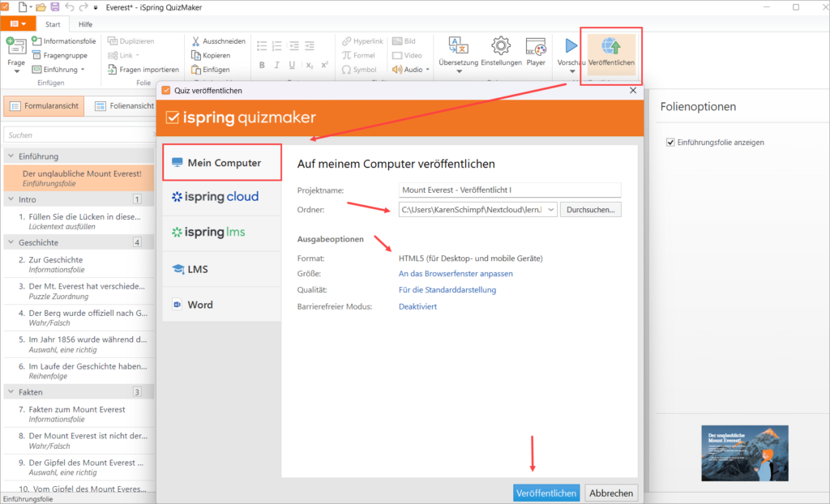Click Veröffentlichen globe icon in ribbon

[x=611, y=46]
